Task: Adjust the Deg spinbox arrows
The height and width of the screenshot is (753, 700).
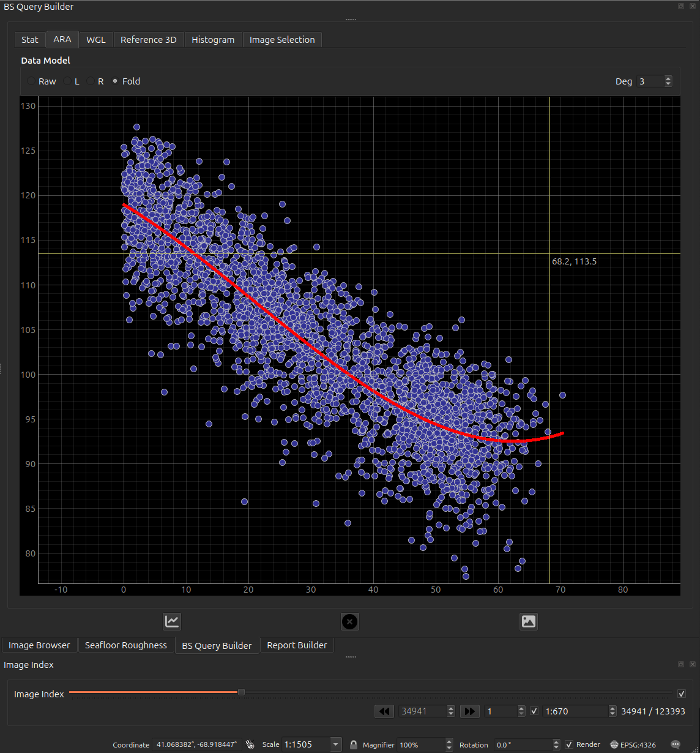Action: [x=668, y=81]
